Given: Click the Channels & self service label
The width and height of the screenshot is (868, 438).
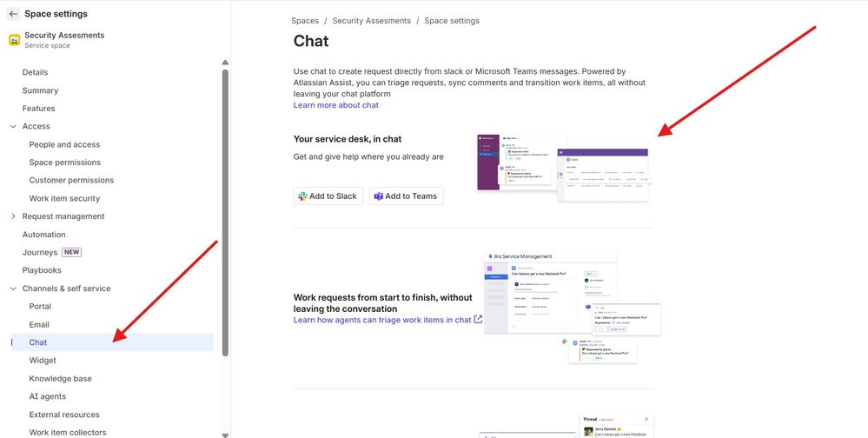Looking at the screenshot, I should click(66, 289).
